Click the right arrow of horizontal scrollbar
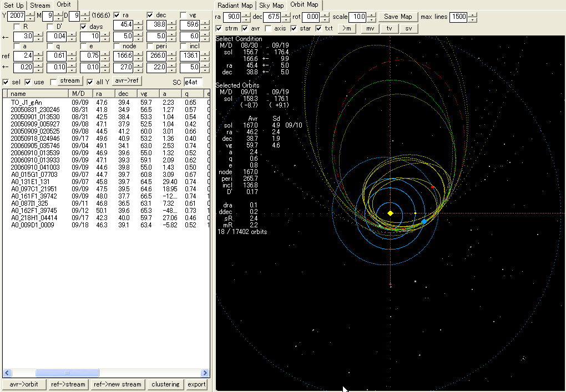Image resolution: width=566 pixels, height=392 pixels. [204, 373]
